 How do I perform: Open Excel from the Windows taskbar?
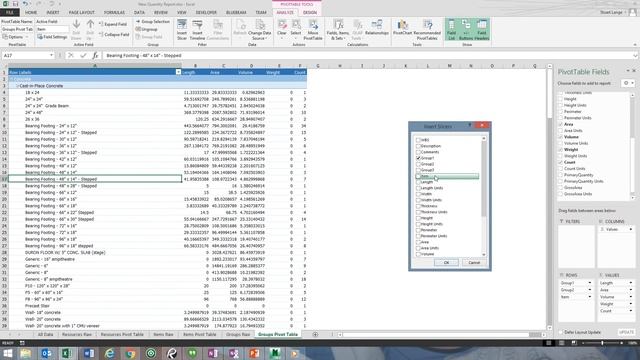click(67, 353)
